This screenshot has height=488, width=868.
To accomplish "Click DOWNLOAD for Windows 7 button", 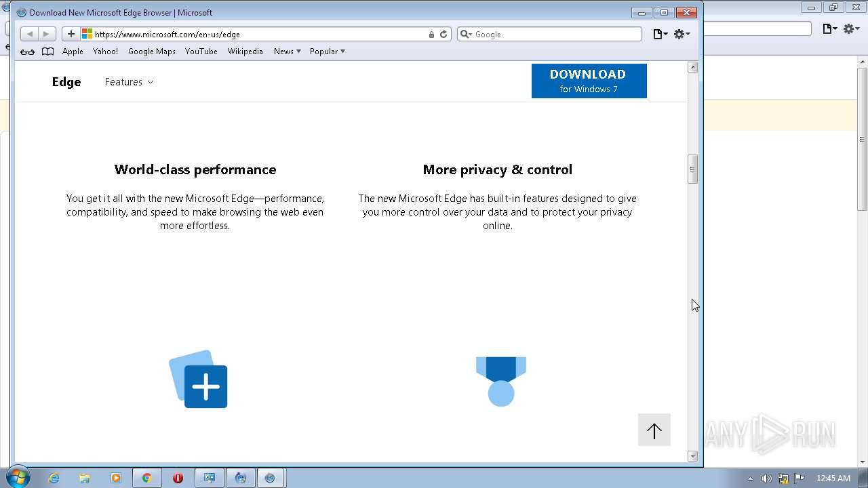I will pyautogui.click(x=589, y=81).
